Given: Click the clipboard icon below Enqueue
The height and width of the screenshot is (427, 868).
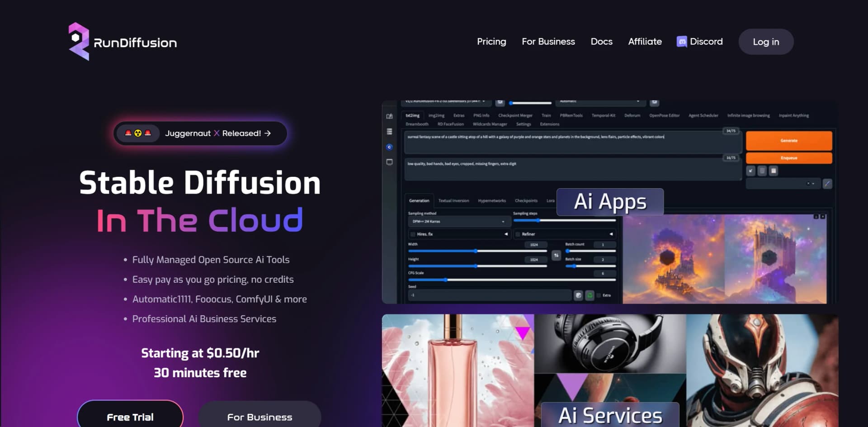Looking at the screenshot, I should [x=774, y=171].
